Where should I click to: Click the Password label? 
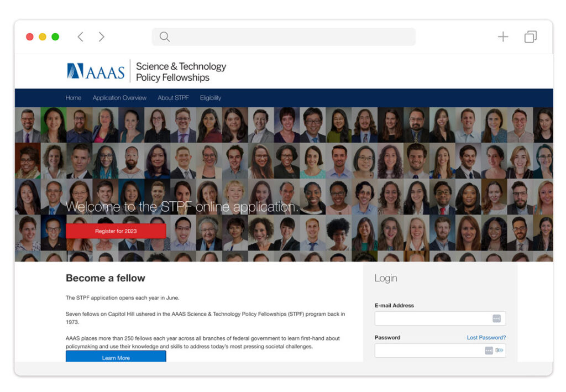point(387,337)
